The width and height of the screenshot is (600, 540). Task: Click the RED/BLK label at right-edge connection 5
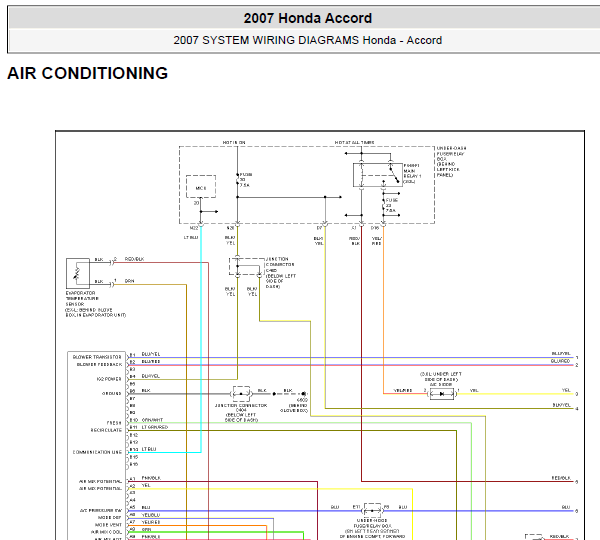point(561,478)
